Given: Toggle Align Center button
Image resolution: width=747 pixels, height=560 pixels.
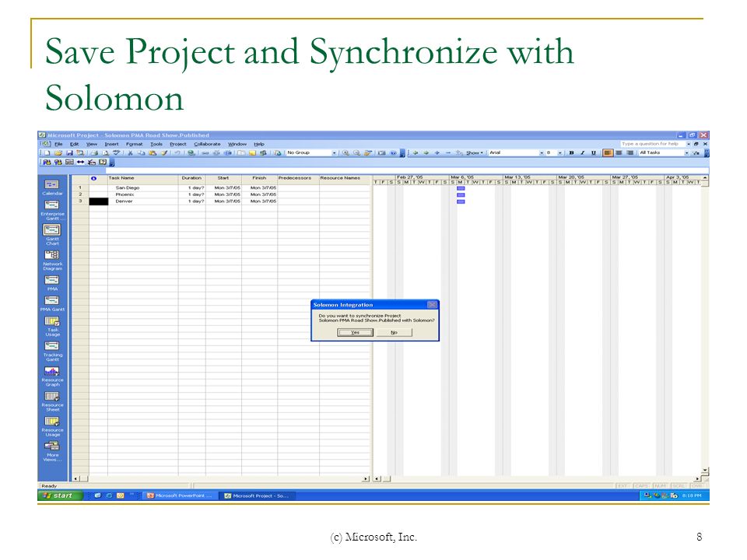Looking at the screenshot, I should click(x=619, y=153).
